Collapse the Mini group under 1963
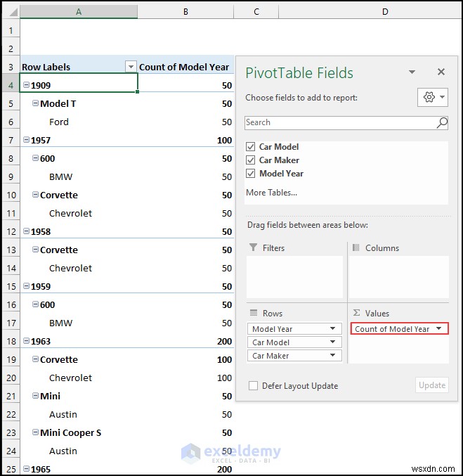Screen dimensions: 463x476 tap(36, 396)
